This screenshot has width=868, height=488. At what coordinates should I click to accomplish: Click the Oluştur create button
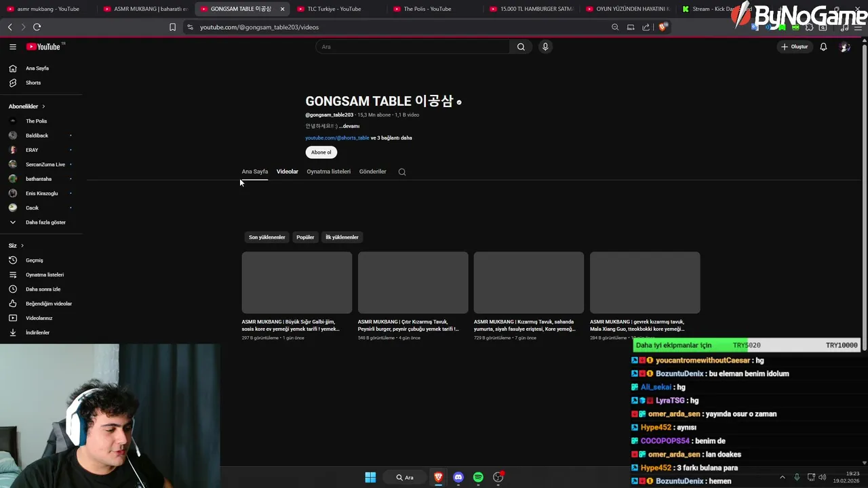click(795, 47)
